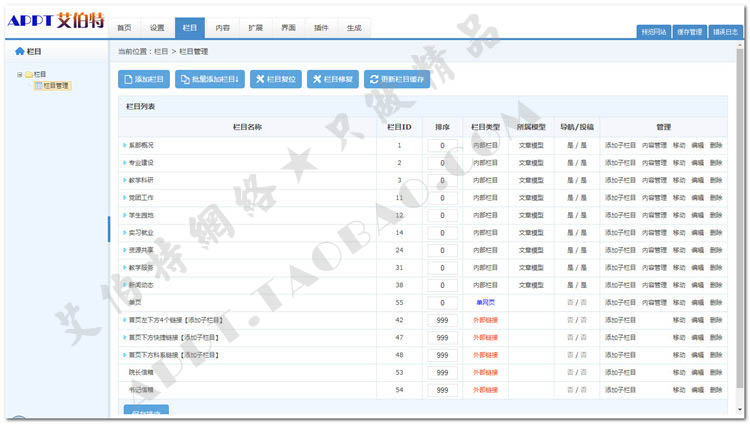
Task: Click 删除 in the ID 54 row
Action: (716, 390)
